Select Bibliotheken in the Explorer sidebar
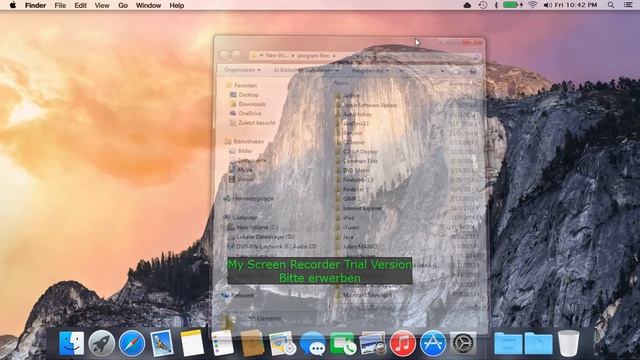Screen dimensions: 640x360 pos(249,141)
